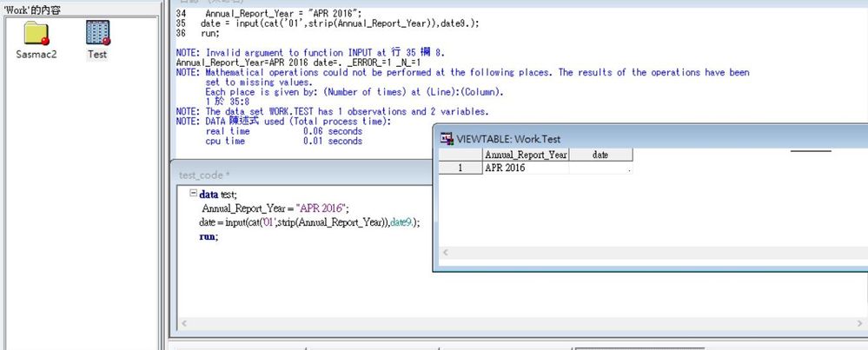Click the missing date cell in row 1

pyautogui.click(x=600, y=168)
